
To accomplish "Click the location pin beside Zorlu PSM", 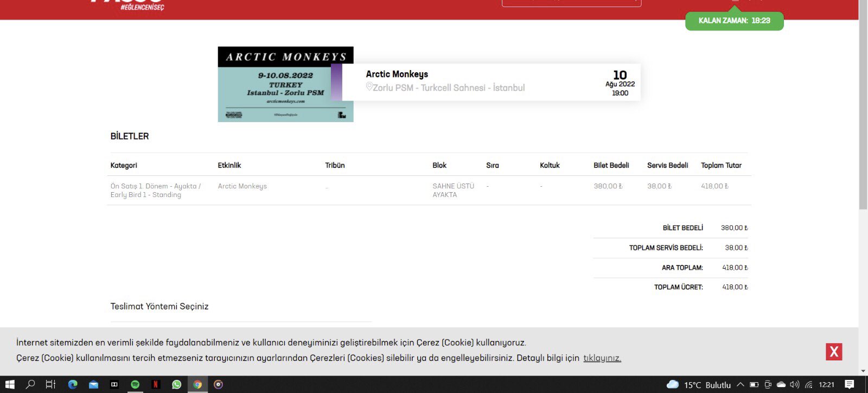I will tap(369, 87).
